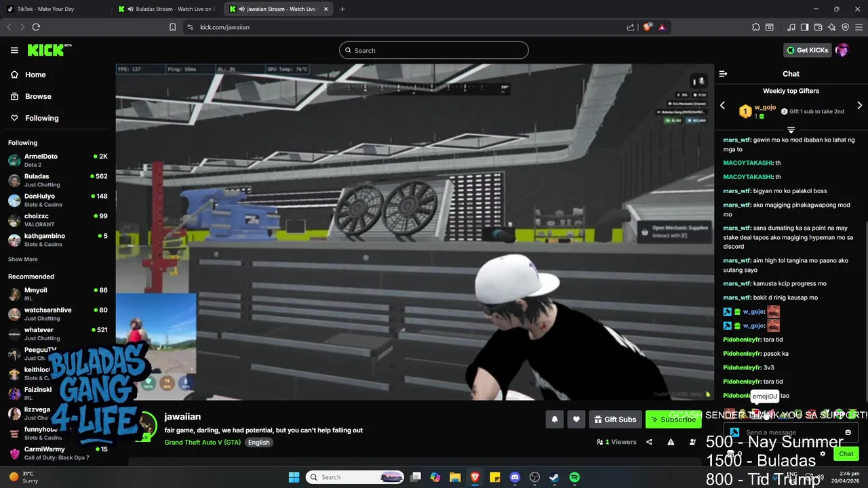Click the 1 Viewers count
This screenshot has width=868, height=488.
(616, 442)
